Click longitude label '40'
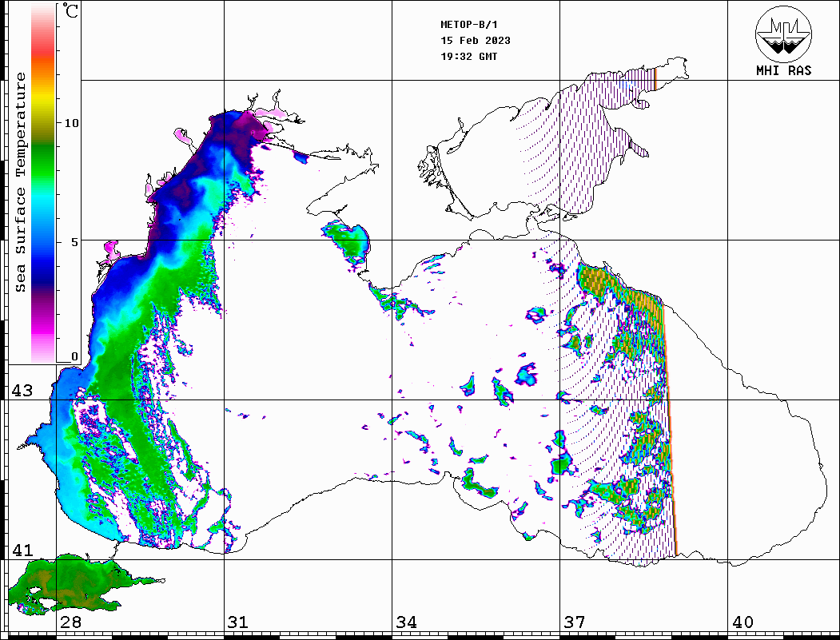 pos(742,622)
